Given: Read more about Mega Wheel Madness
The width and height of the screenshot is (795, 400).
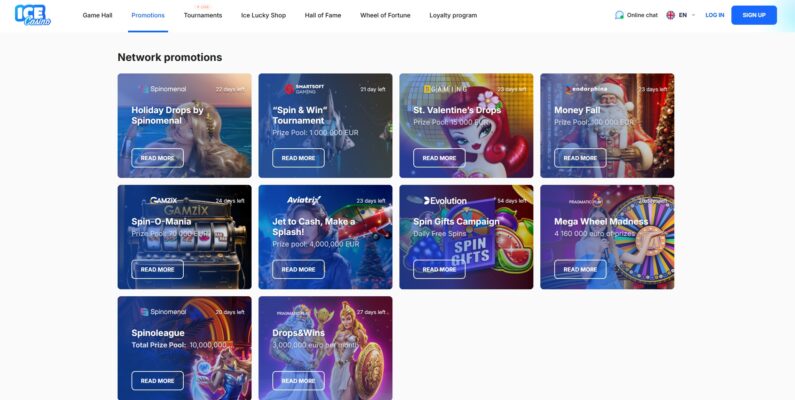Looking at the screenshot, I should point(580,269).
